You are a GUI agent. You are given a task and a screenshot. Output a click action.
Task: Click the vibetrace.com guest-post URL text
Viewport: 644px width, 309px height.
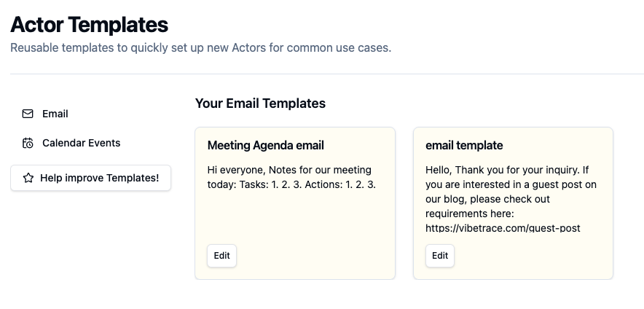tap(503, 228)
